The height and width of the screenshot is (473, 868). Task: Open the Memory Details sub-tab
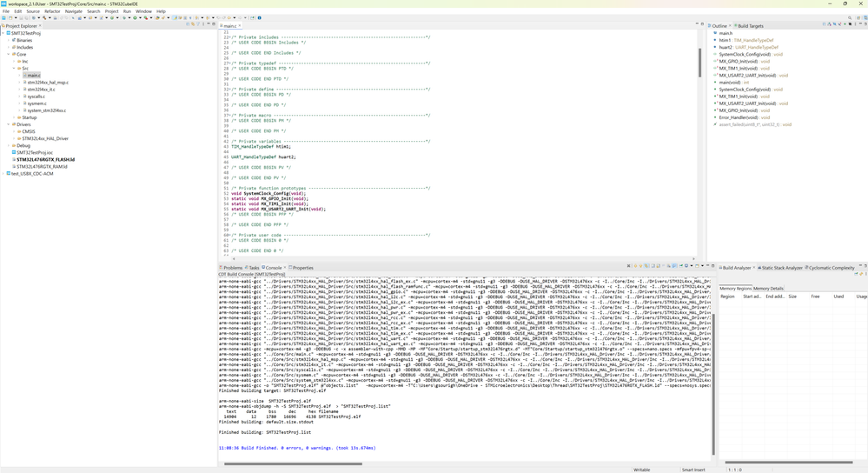point(768,289)
